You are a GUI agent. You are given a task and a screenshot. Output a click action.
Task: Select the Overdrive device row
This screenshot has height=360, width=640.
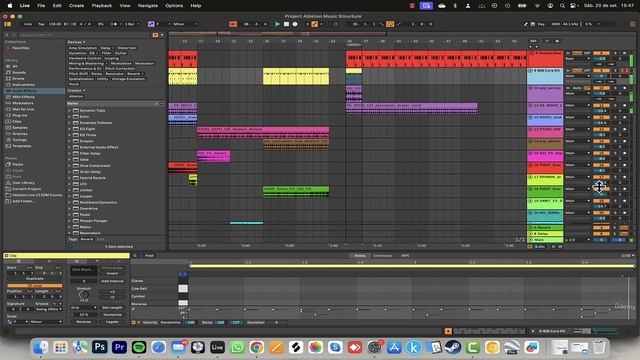coord(116,208)
